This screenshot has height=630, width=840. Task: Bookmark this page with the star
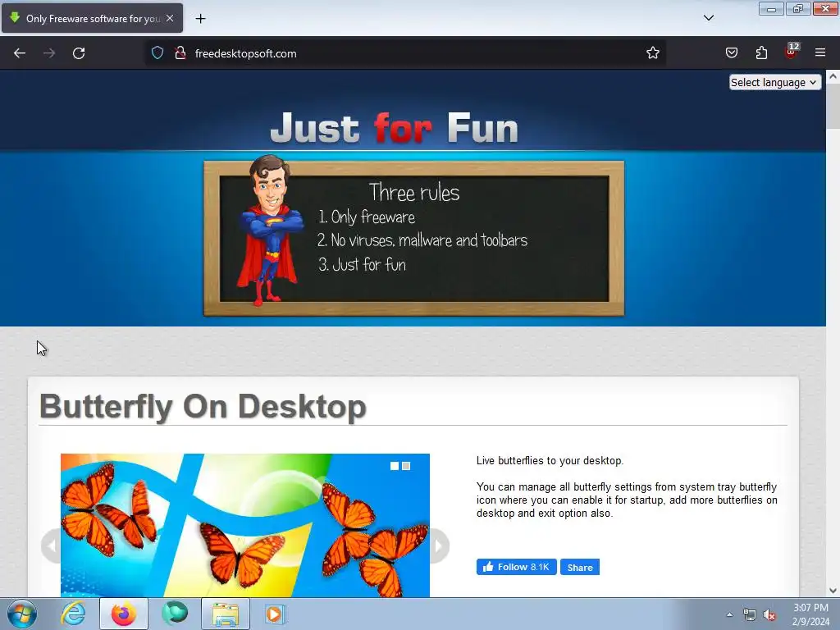click(x=652, y=53)
